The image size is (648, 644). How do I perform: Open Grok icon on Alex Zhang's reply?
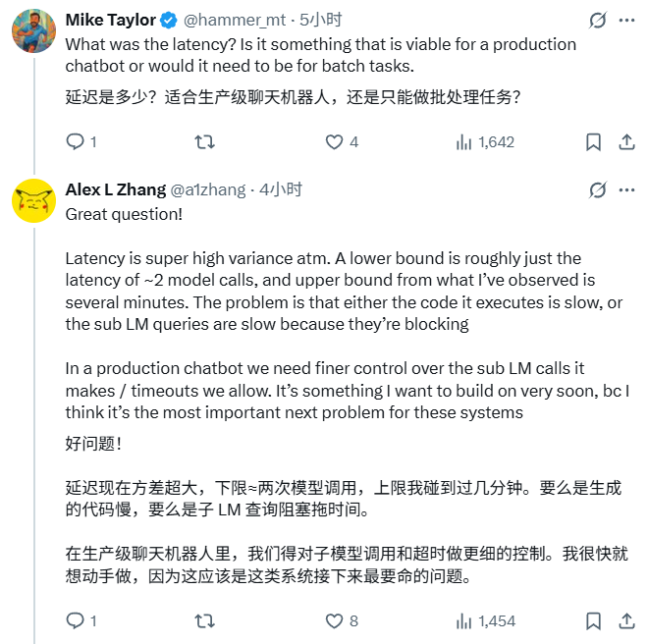point(597,189)
